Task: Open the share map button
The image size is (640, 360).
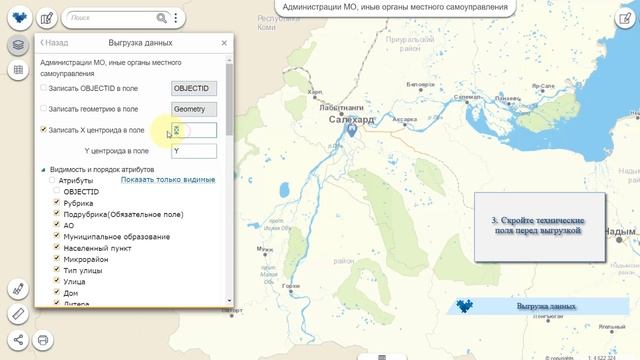Action: coord(18,340)
